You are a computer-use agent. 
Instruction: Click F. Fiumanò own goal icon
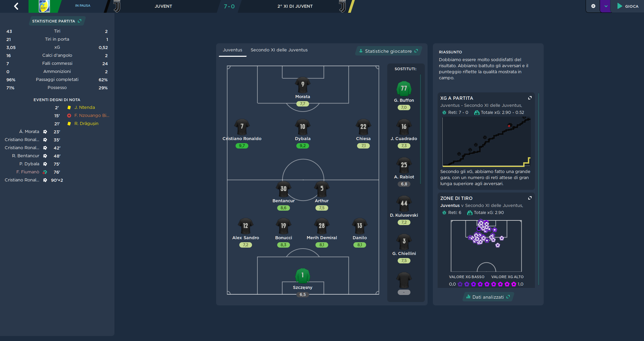[x=45, y=172]
